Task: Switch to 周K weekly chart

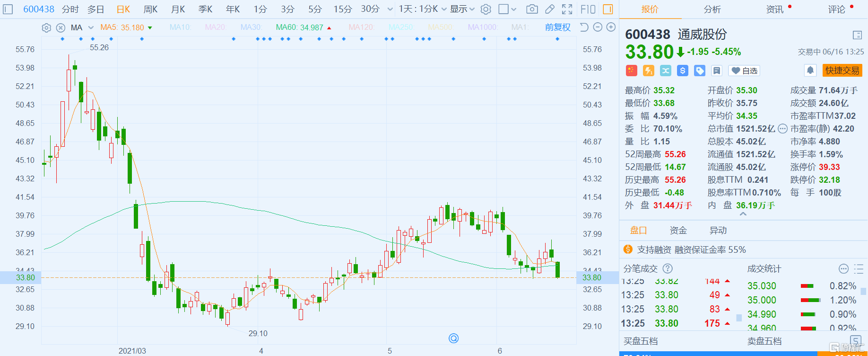Action: [x=150, y=9]
